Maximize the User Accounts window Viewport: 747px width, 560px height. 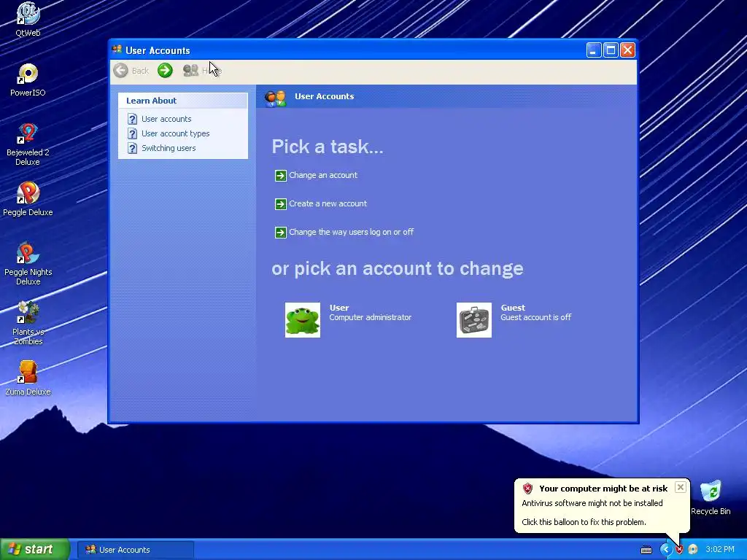click(x=611, y=50)
